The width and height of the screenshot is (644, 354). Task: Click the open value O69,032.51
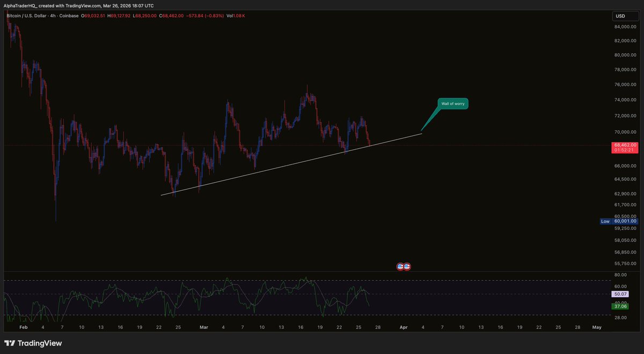[93, 16]
